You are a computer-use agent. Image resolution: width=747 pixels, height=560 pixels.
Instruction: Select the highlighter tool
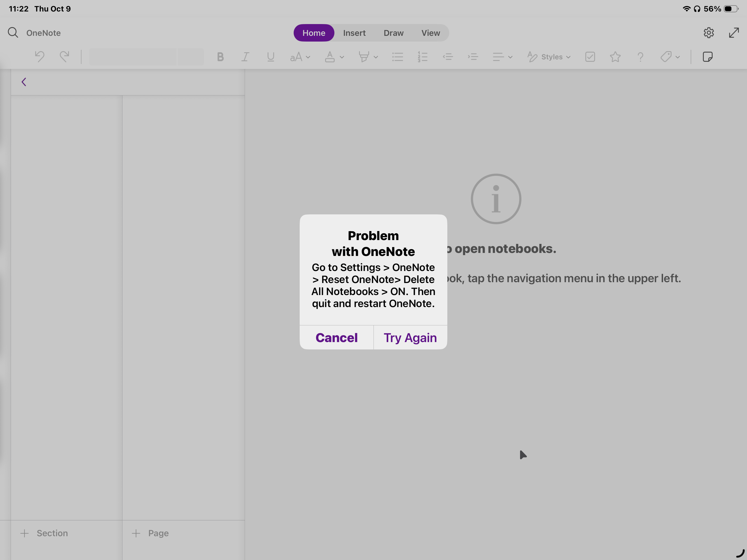pos(364,56)
